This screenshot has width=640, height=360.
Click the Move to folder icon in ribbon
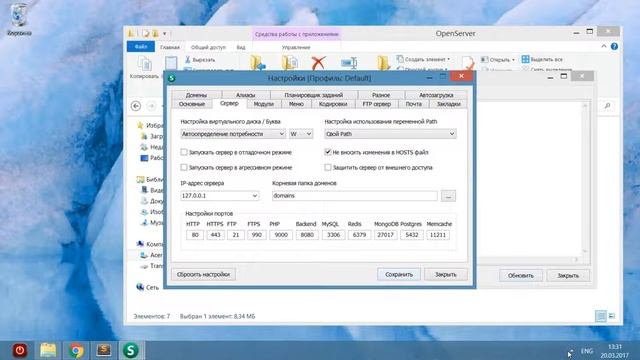tap(258, 62)
